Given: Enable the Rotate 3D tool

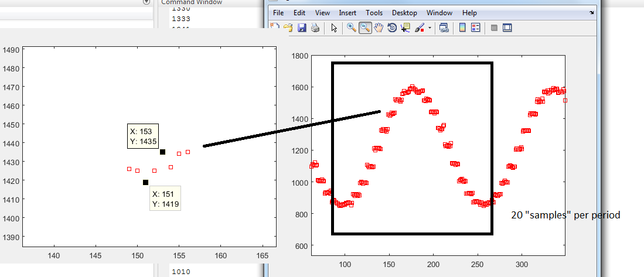Looking at the screenshot, I should point(392,28).
